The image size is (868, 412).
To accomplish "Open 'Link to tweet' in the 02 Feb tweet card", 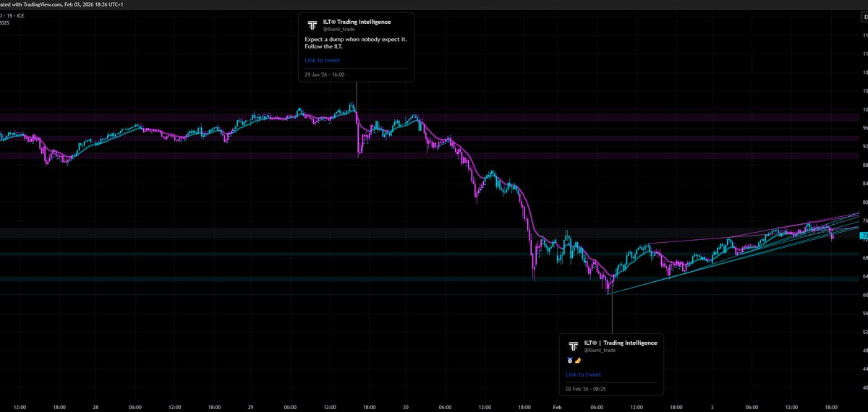I will [584, 374].
